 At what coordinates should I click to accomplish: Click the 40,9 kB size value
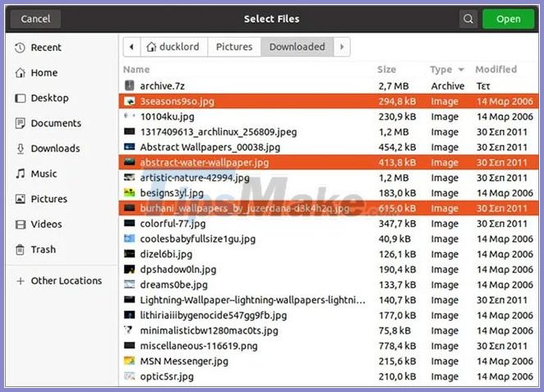click(x=394, y=239)
